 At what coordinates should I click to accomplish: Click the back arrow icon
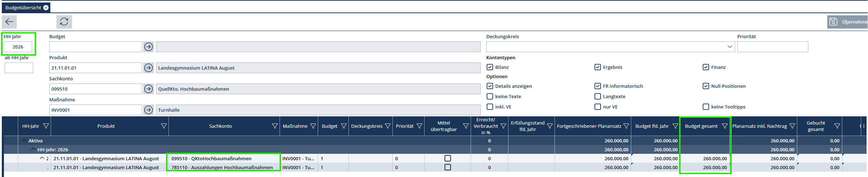pyautogui.click(x=9, y=22)
